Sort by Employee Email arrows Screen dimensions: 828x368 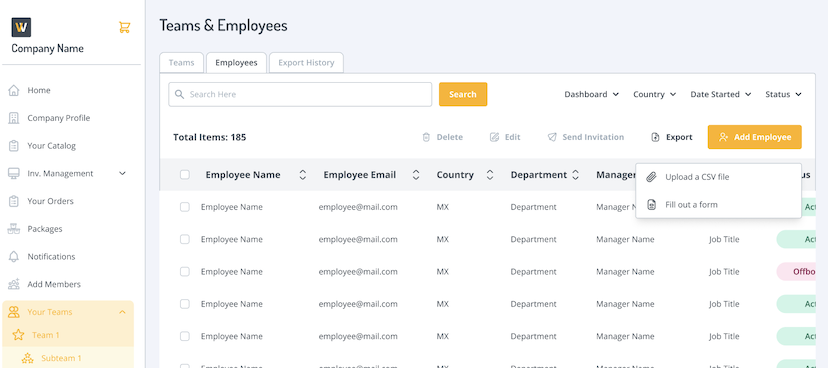[416, 175]
